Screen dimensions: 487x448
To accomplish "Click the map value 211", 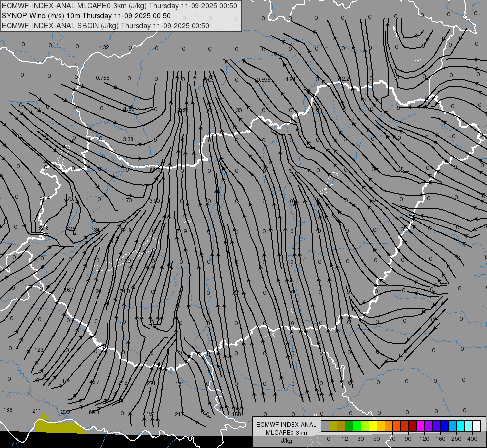I will (37, 411).
